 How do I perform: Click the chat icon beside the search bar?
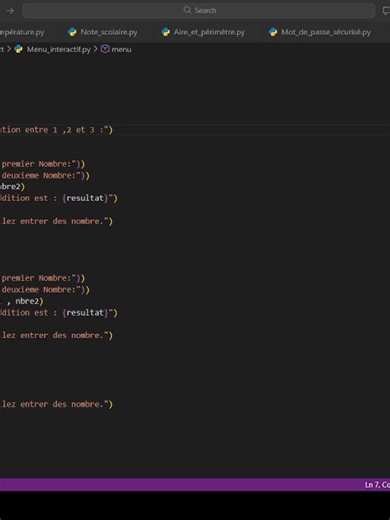pos(386,11)
